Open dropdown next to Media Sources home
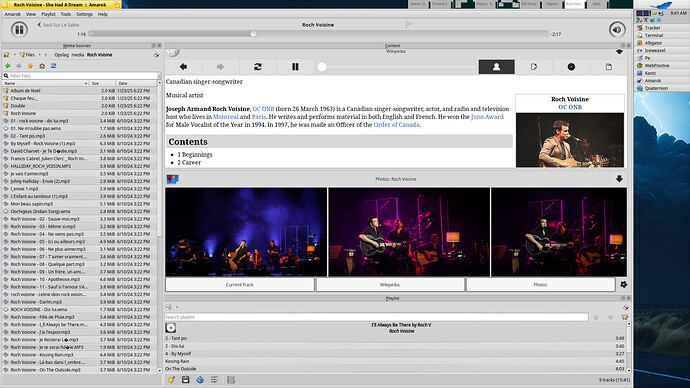The height and width of the screenshot is (388, 690). (x=15, y=55)
